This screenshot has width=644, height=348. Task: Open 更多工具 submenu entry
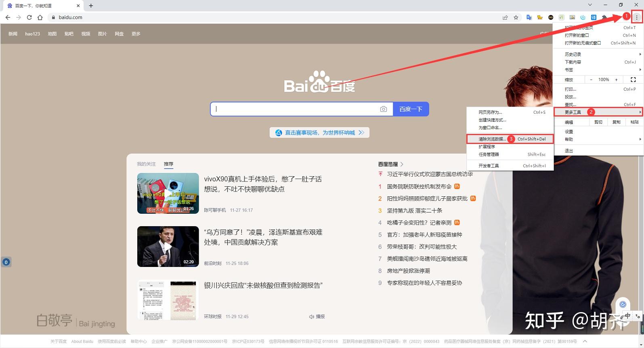[x=598, y=112]
